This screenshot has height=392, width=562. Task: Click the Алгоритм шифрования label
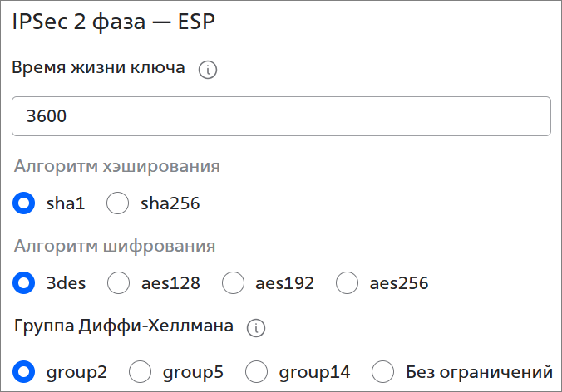pyautogui.click(x=115, y=246)
